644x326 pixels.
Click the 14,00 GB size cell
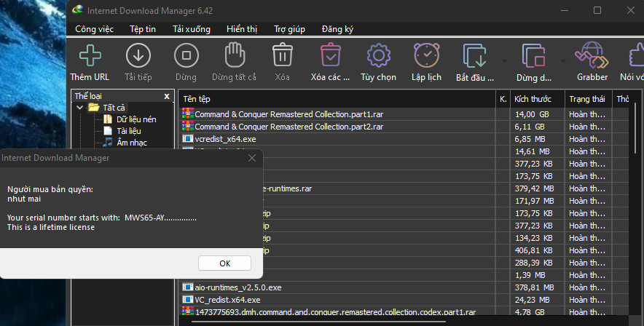click(x=537, y=114)
